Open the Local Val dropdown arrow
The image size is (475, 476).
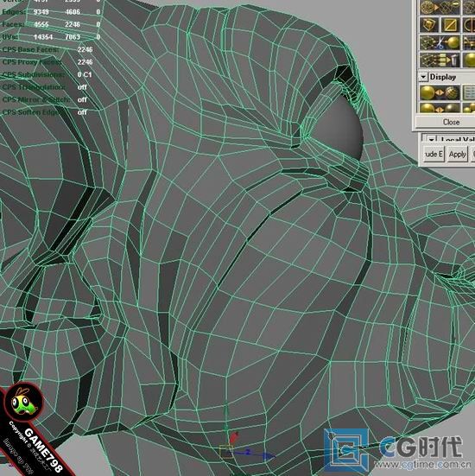click(431, 139)
